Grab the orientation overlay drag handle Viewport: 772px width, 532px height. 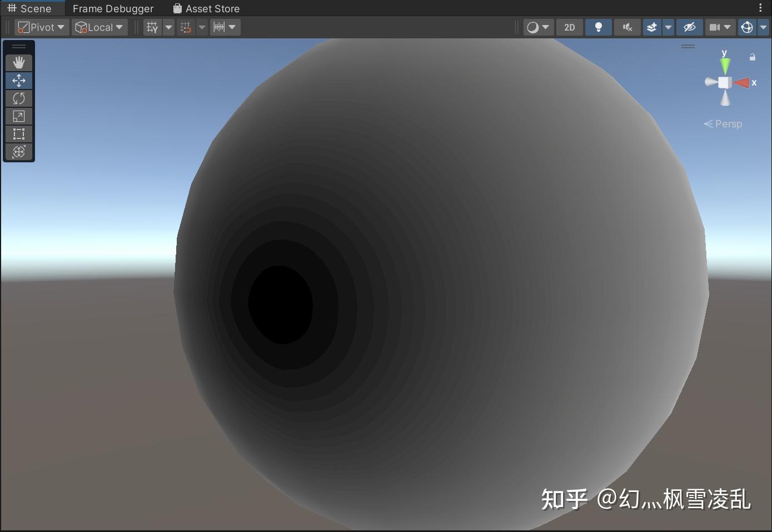(x=688, y=47)
